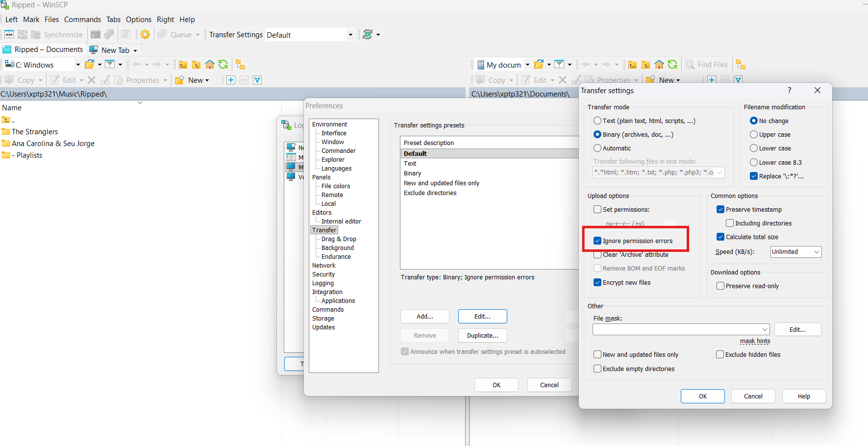Open the Commands menu
The image size is (868, 446).
pyautogui.click(x=82, y=20)
